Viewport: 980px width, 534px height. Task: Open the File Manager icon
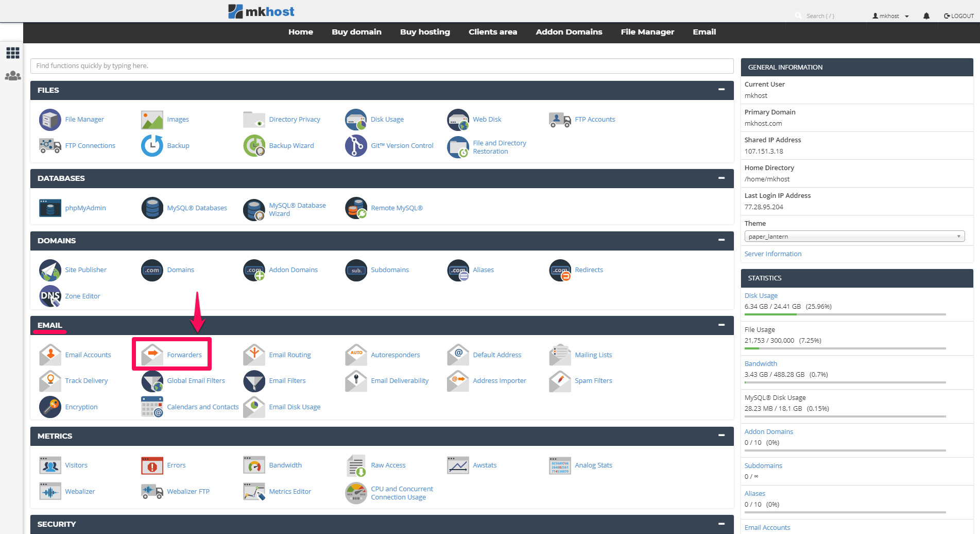tap(50, 120)
